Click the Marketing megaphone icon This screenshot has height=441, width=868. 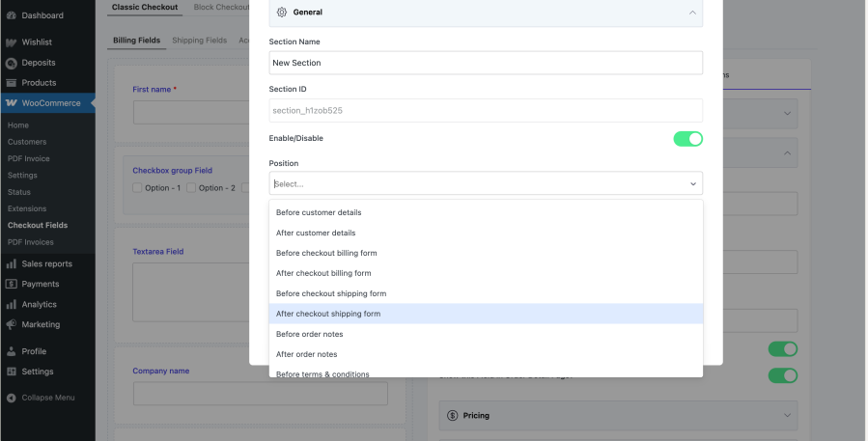pos(11,324)
